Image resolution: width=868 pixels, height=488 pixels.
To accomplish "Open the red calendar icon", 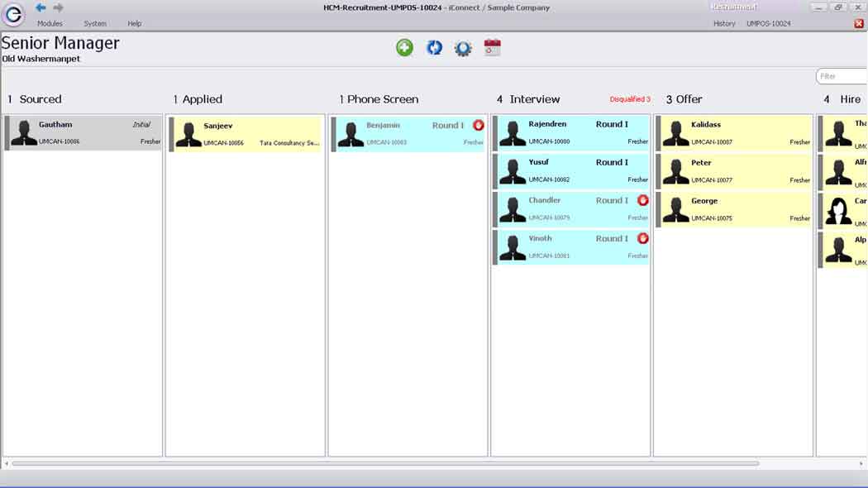I will click(x=492, y=48).
